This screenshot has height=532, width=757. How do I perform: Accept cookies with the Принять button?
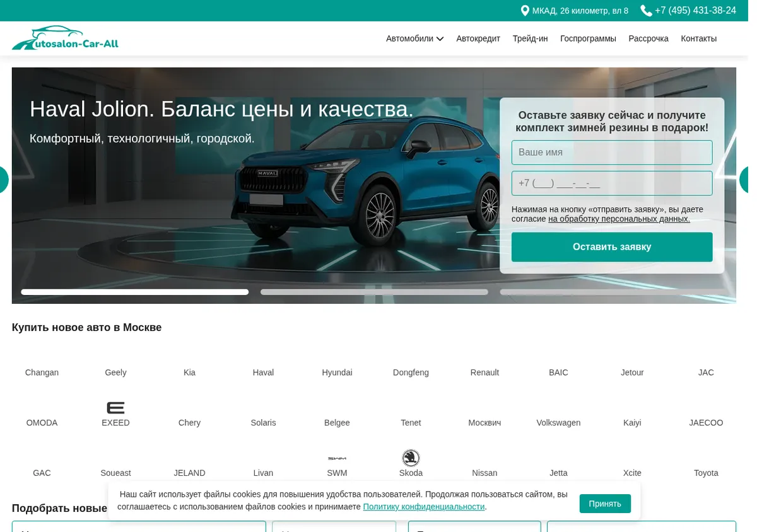[605, 504]
